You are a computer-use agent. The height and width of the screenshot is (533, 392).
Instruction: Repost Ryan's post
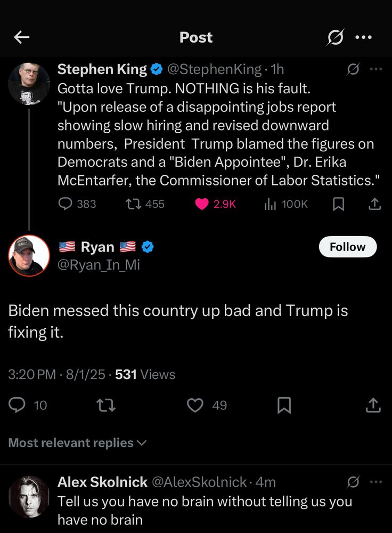point(106,406)
